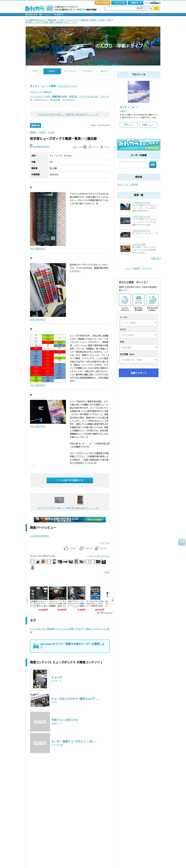
Task: Click the MORE link under liker avatars
Action: (107, 572)
